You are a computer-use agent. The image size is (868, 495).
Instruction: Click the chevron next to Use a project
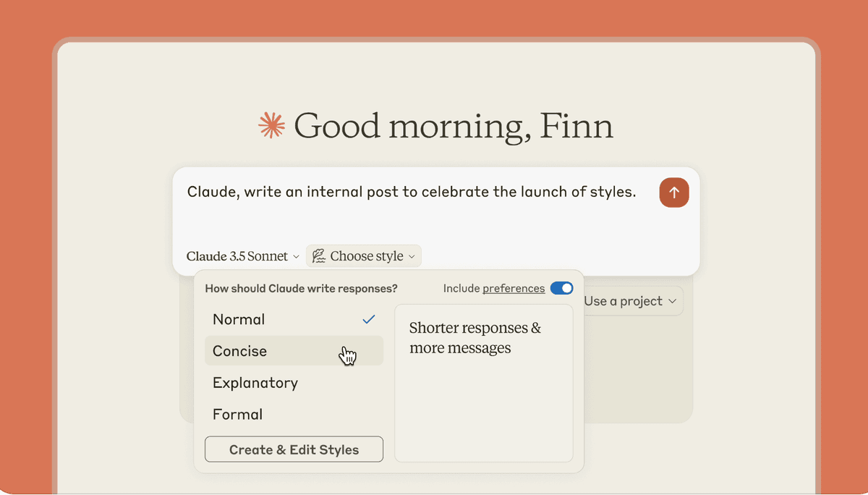click(x=674, y=301)
